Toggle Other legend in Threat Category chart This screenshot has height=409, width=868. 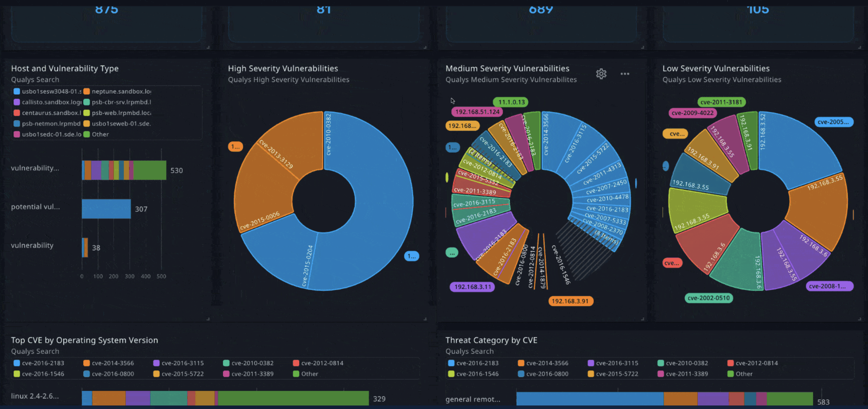[740, 374]
